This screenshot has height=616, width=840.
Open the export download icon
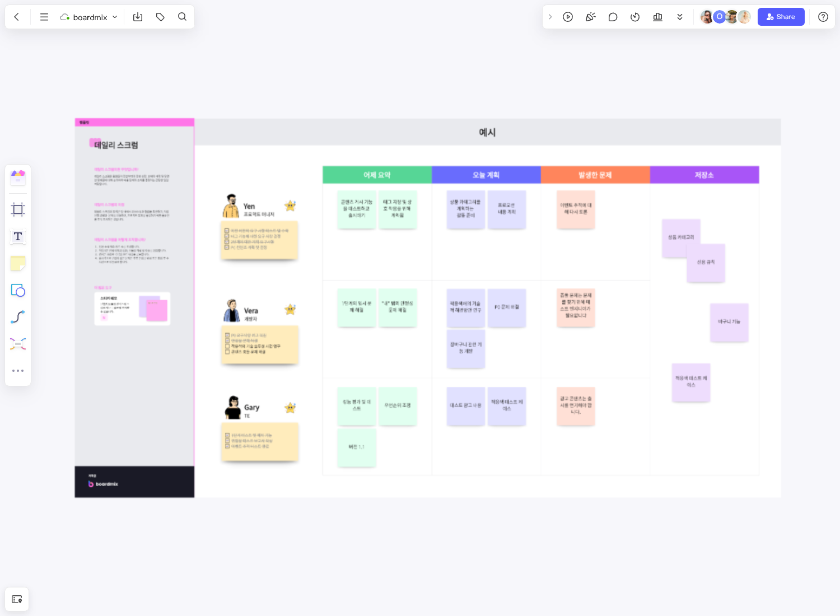[138, 17]
